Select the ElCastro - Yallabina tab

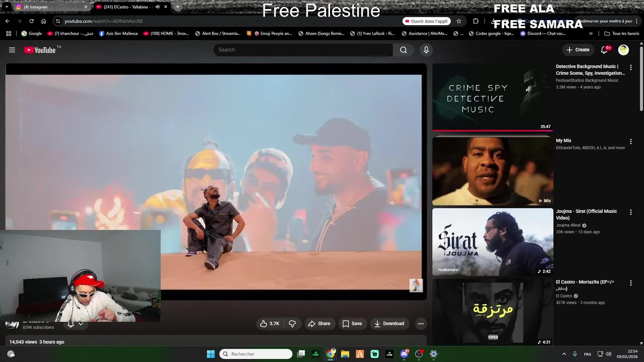pos(131,7)
